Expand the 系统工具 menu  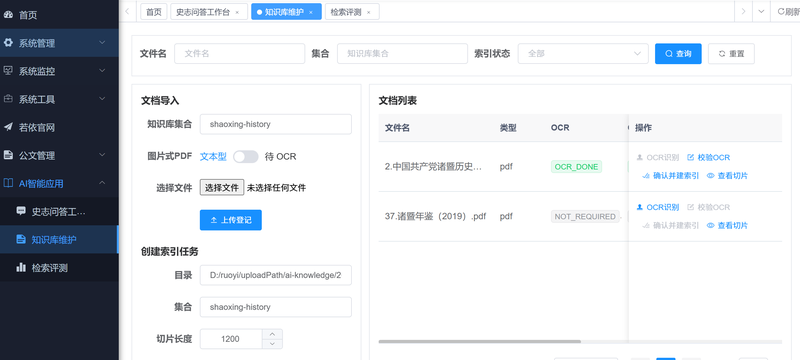click(x=102, y=99)
